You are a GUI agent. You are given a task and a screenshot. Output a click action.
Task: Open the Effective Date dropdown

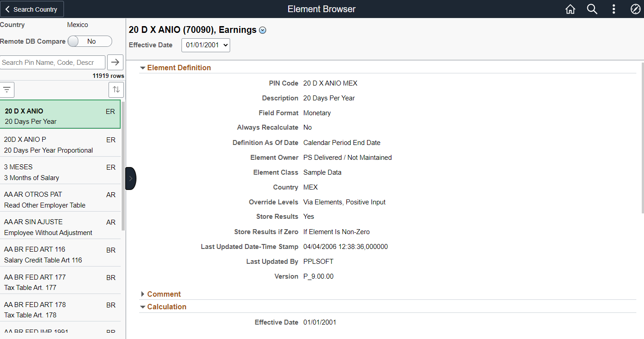206,45
